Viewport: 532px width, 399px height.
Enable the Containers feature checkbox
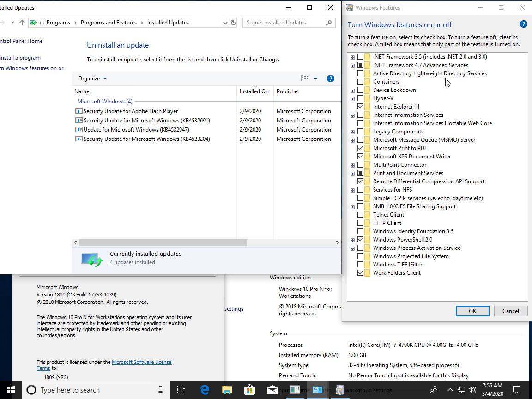tap(360, 81)
